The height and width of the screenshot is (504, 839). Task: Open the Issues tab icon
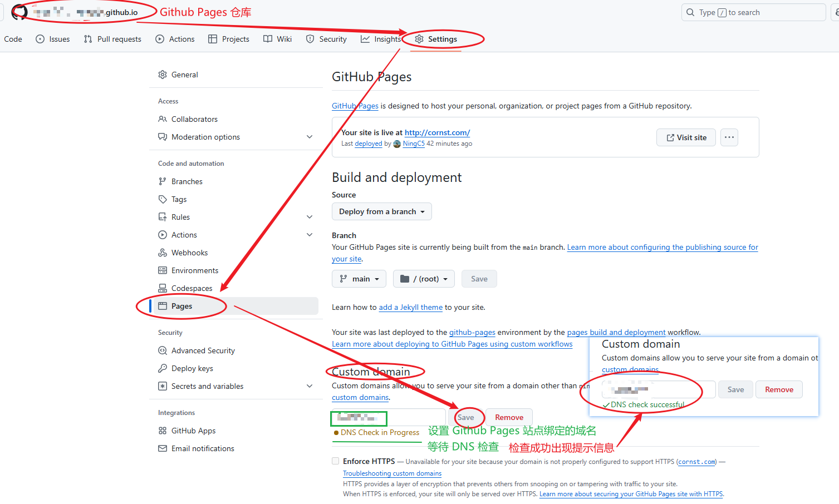pyautogui.click(x=40, y=39)
